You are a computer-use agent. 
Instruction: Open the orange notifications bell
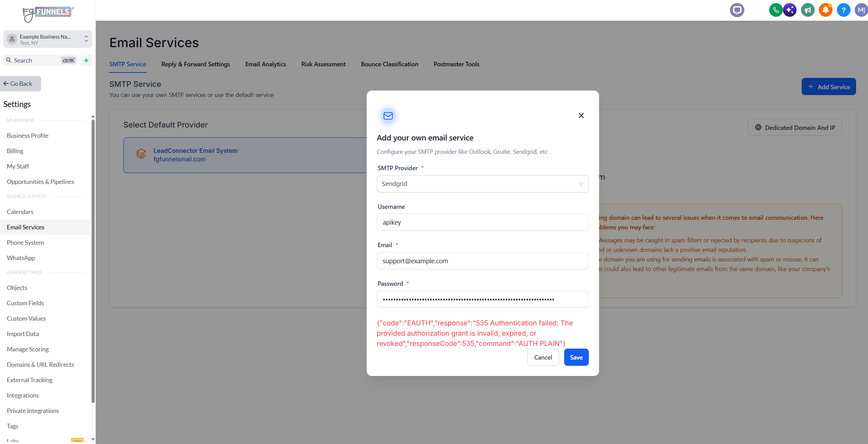coord(826,10)
